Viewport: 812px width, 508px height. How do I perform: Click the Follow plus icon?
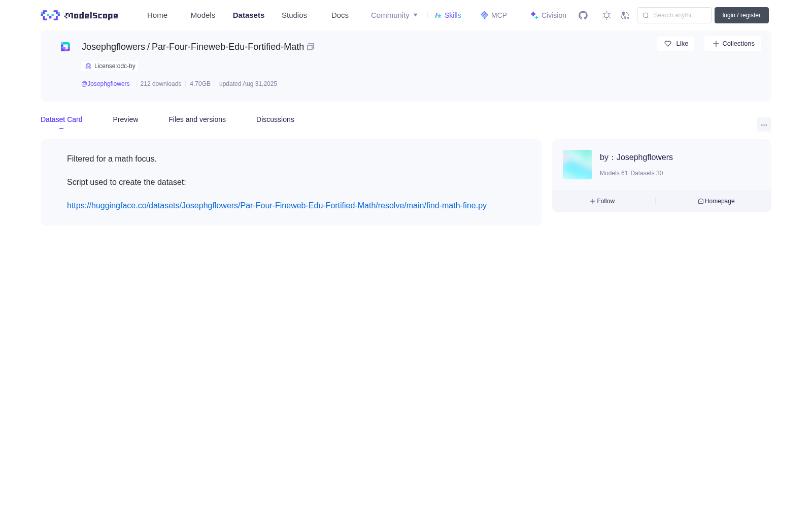(593, 201)
